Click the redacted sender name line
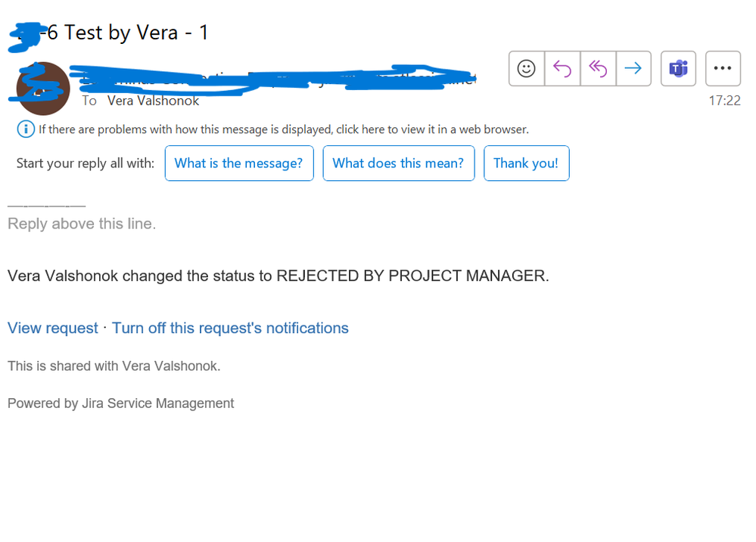756x542 pixels. pyautogui.click(x=272, y=79)
